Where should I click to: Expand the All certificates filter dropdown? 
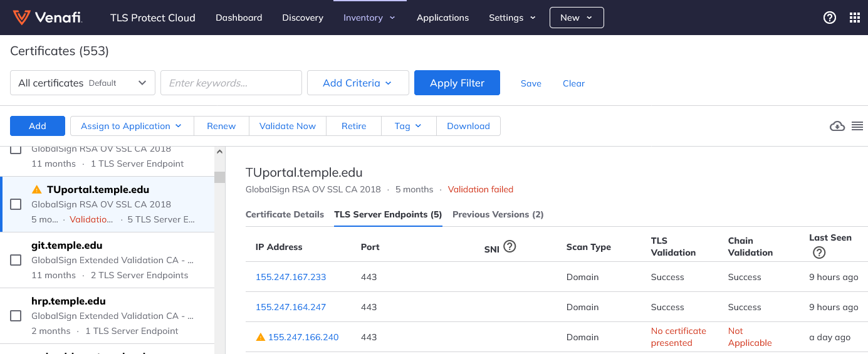(83, 83)
